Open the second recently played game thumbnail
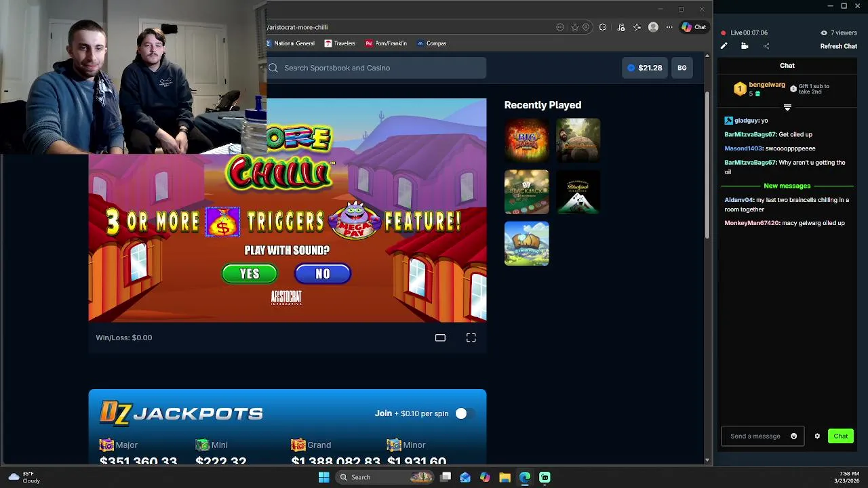The height and width of the screenshot is (488, 868). [x=578, y=140]
